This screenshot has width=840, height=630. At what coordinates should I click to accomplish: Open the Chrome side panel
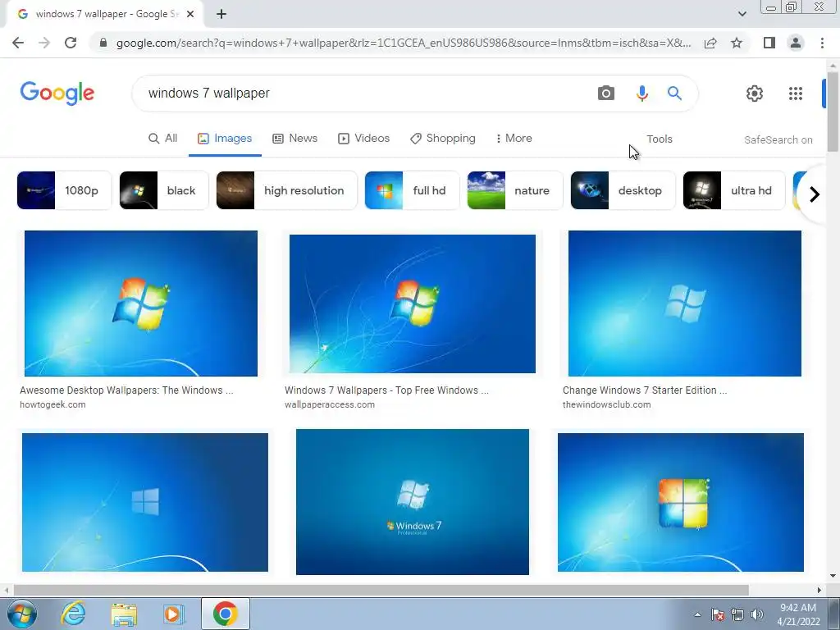tap(769, 43)
